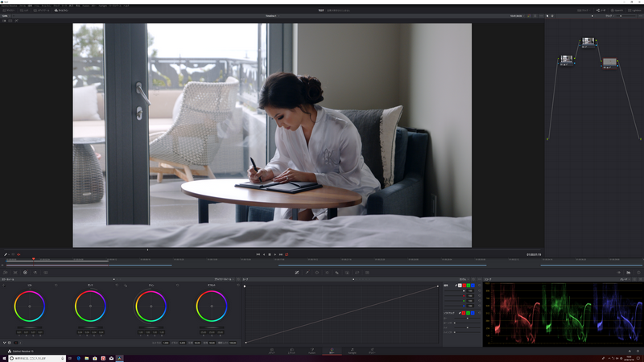Open the DaVinci Resolve application menu
644x362 pixels.
pos(10,6)
